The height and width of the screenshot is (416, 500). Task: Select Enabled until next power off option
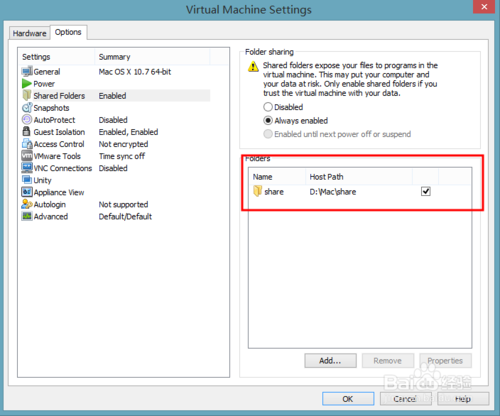coord(337,134)
